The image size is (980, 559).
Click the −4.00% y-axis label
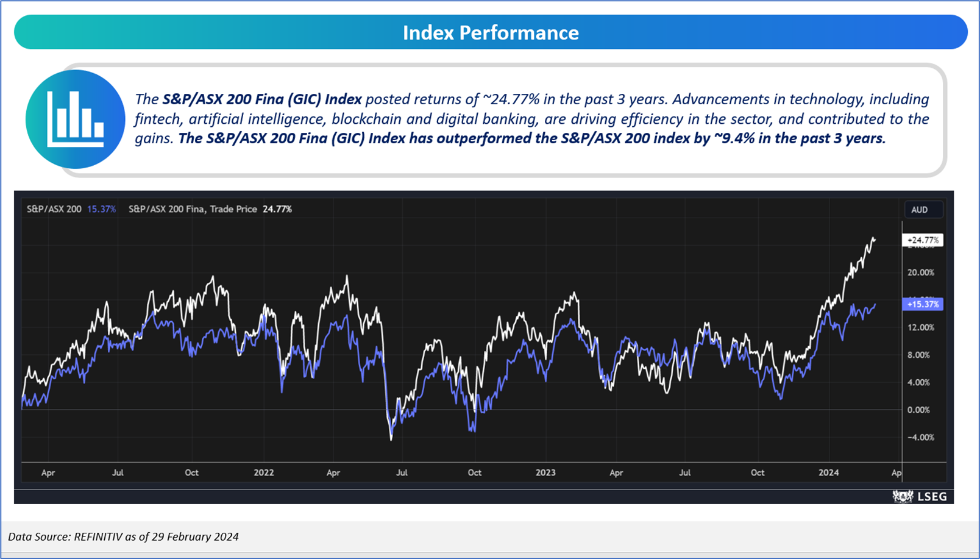(920, 437)
